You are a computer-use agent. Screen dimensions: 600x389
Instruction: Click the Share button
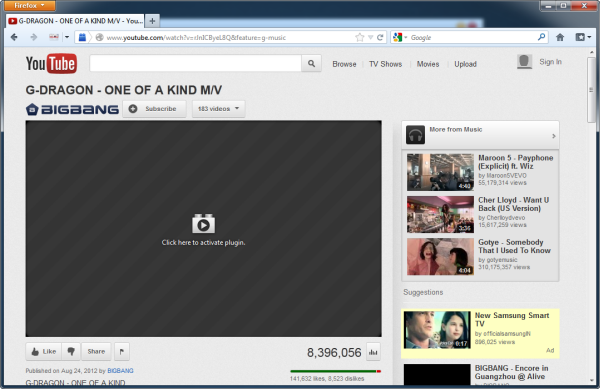[96, 352]
